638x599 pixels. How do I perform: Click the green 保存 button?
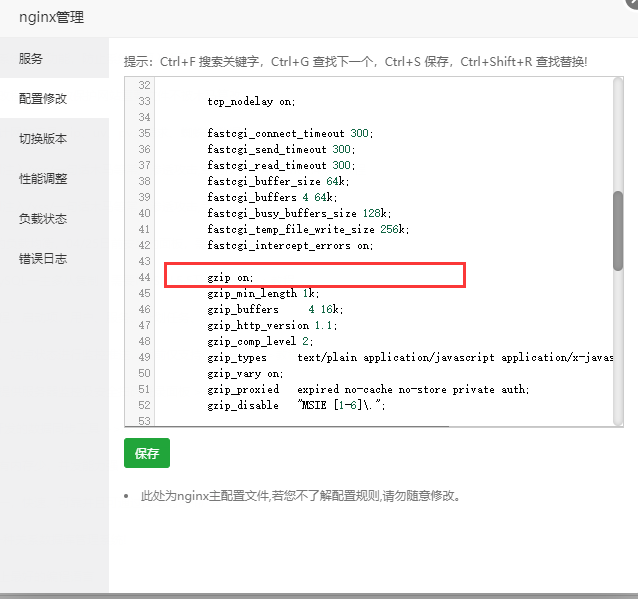tap(147, 453)
